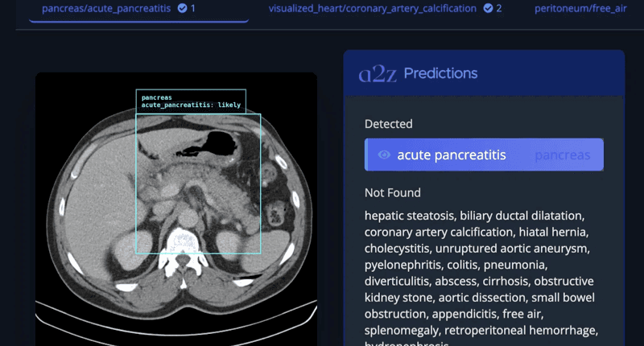The height and width of the screenshot is (346, 644).
Task: Click the Detected section heading
Action: 388,124
